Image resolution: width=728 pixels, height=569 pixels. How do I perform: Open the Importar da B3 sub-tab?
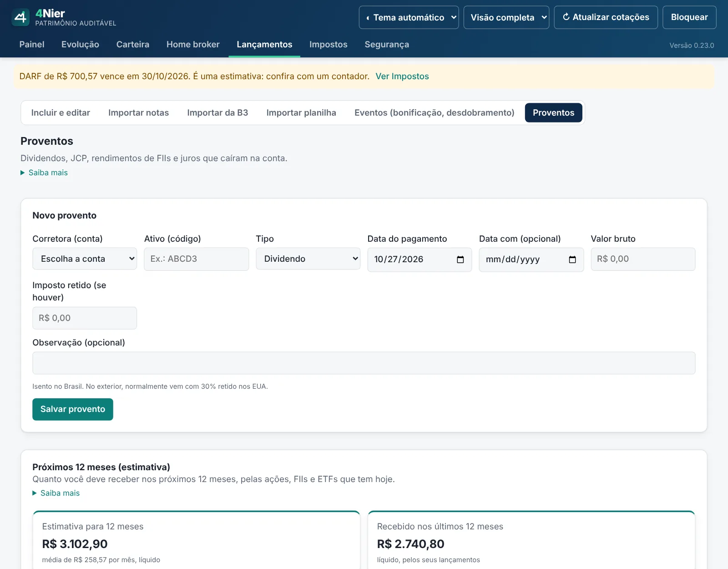pos(217,112)
